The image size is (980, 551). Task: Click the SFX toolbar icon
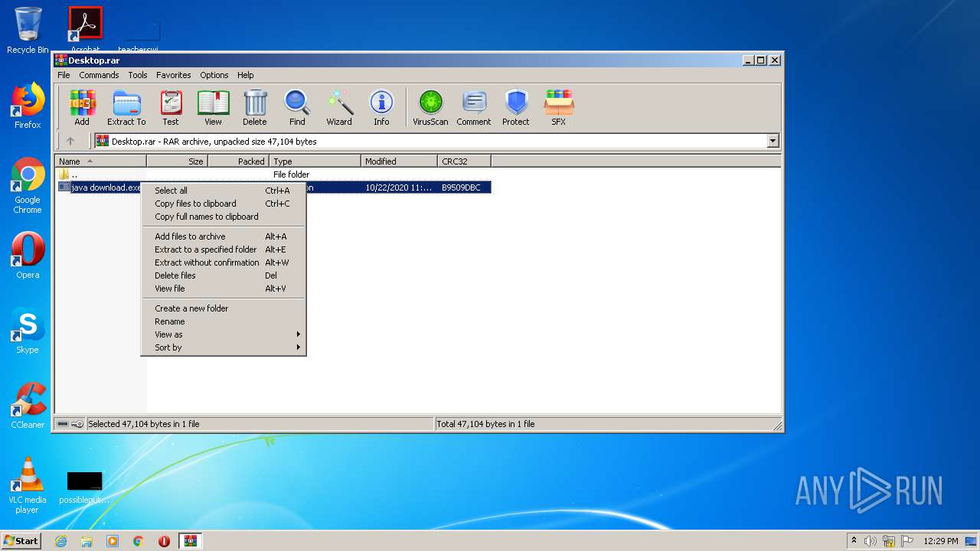click(x=559, y=107)
